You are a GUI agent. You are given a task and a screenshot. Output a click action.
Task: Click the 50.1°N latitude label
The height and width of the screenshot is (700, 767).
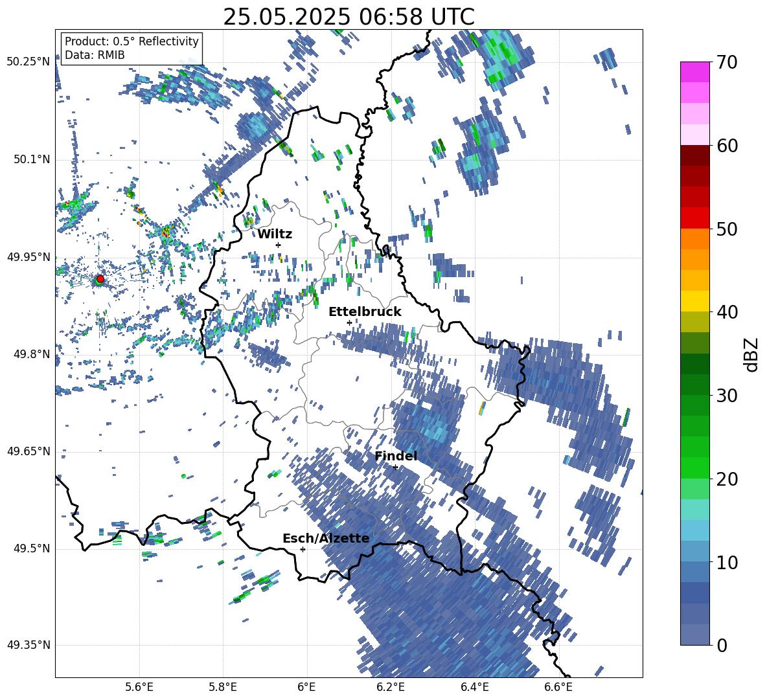31,160
